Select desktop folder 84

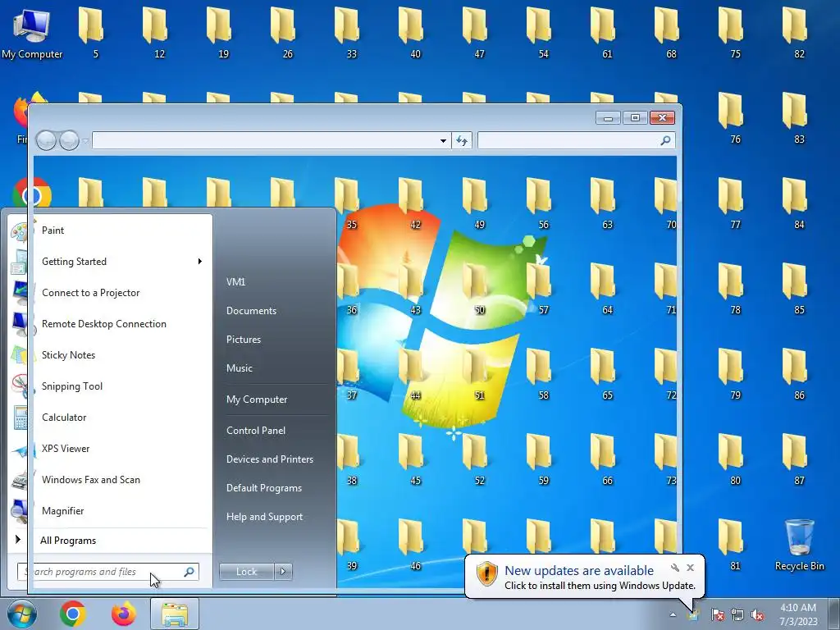coord(796,203)
